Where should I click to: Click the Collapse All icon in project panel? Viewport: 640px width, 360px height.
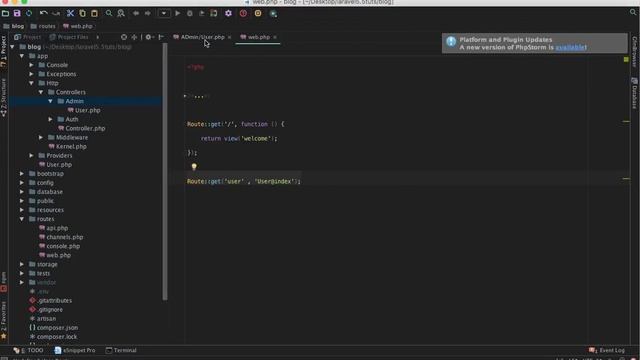click(134, 37)
